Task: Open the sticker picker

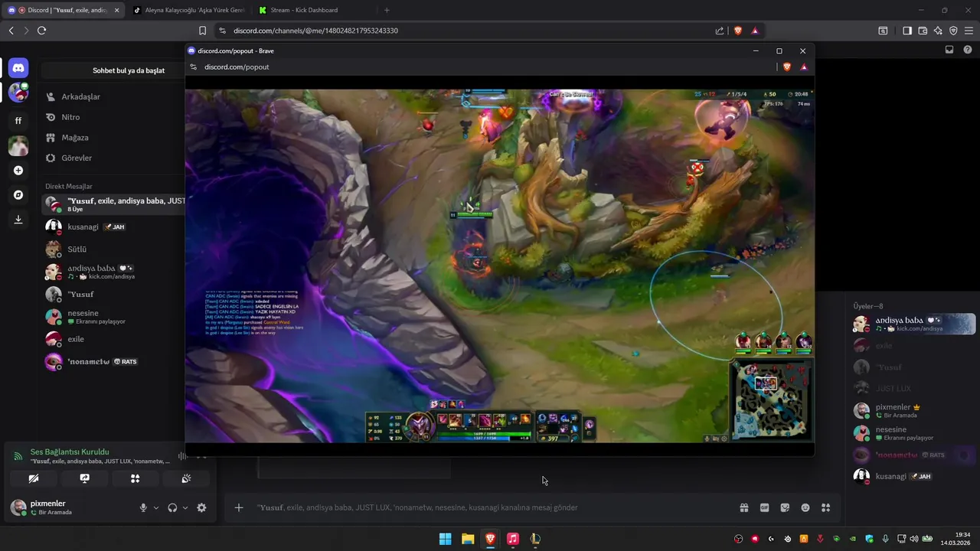Action: (x=785, y=507)
